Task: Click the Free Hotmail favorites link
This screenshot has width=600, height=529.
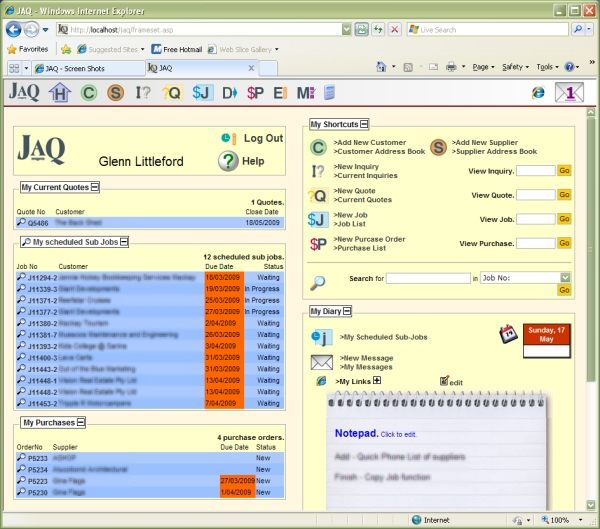Action: pos(176,49)
